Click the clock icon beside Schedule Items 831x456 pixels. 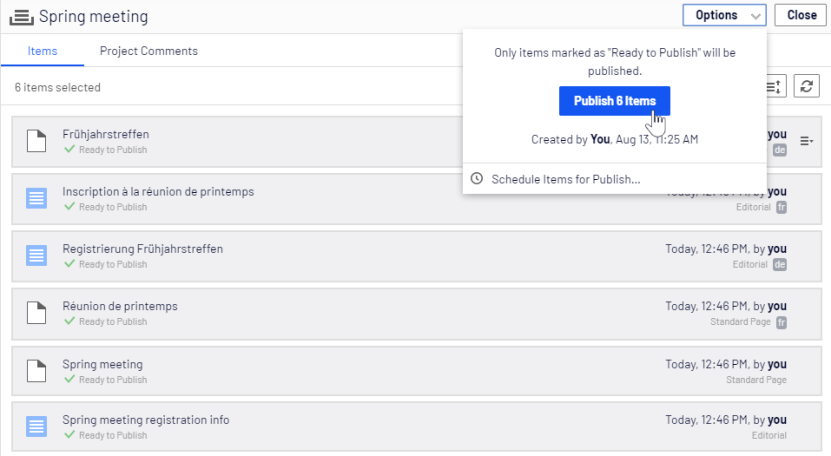pyautogui.click(x=476, y=179)
